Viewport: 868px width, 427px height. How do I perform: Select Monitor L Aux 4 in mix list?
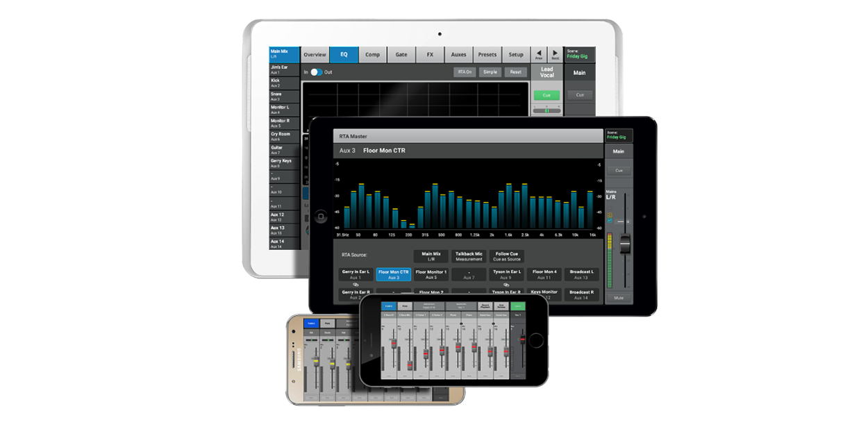[284, 110]
